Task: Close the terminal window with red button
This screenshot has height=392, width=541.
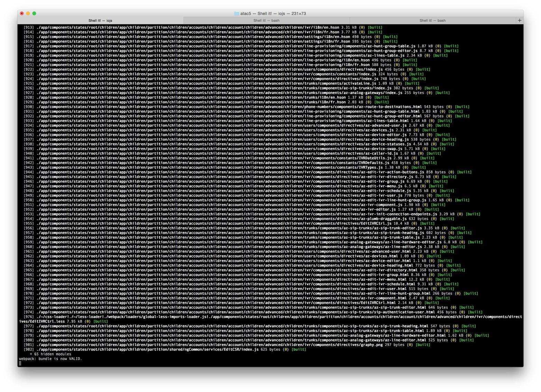Action: coord(22,13)
